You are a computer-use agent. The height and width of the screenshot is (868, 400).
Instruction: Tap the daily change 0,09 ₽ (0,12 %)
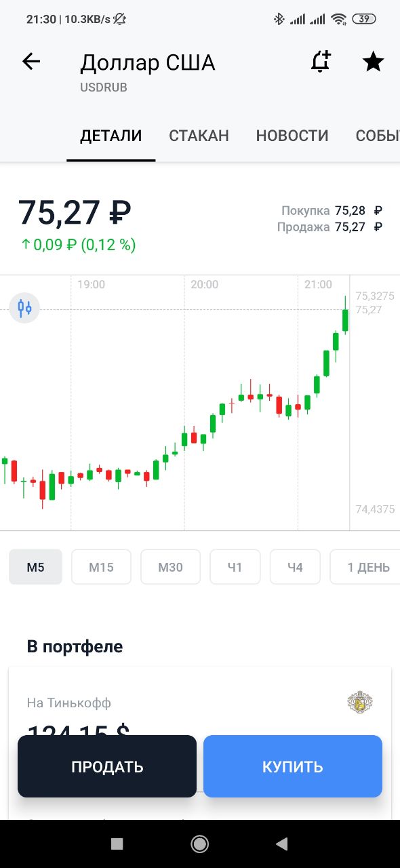pyautogui.click(x=78, y=245)
